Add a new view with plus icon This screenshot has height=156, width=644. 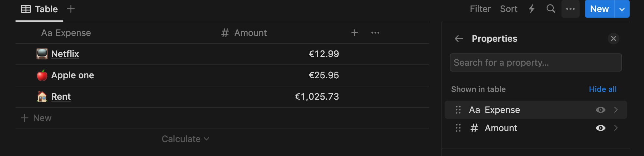[71, 9]
